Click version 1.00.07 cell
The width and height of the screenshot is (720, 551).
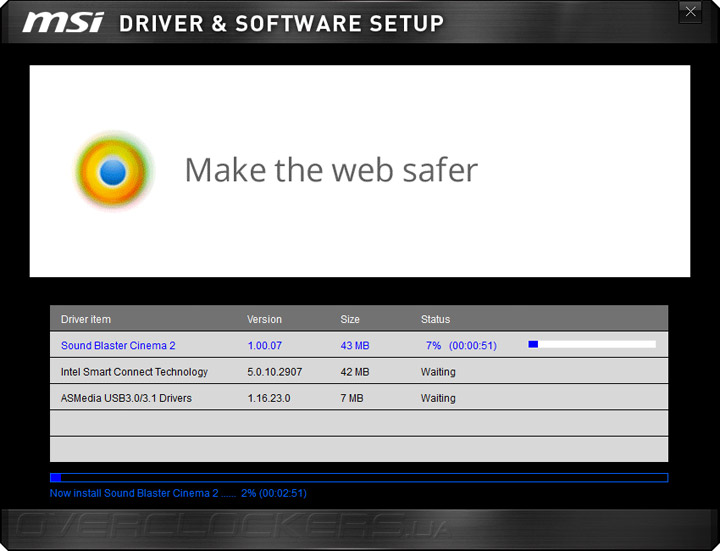pyautogui.click(x=264, y=345)
